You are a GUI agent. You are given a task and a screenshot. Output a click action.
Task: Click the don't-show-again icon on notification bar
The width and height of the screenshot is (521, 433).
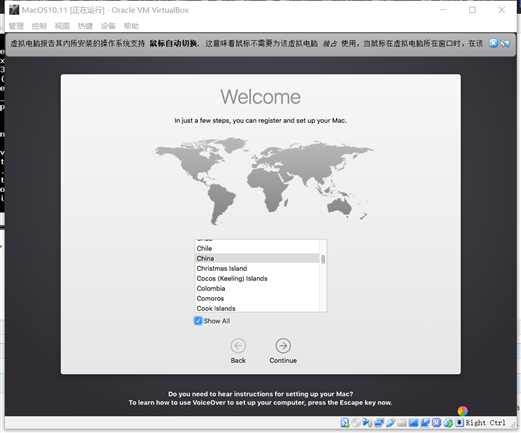[505, 43]
